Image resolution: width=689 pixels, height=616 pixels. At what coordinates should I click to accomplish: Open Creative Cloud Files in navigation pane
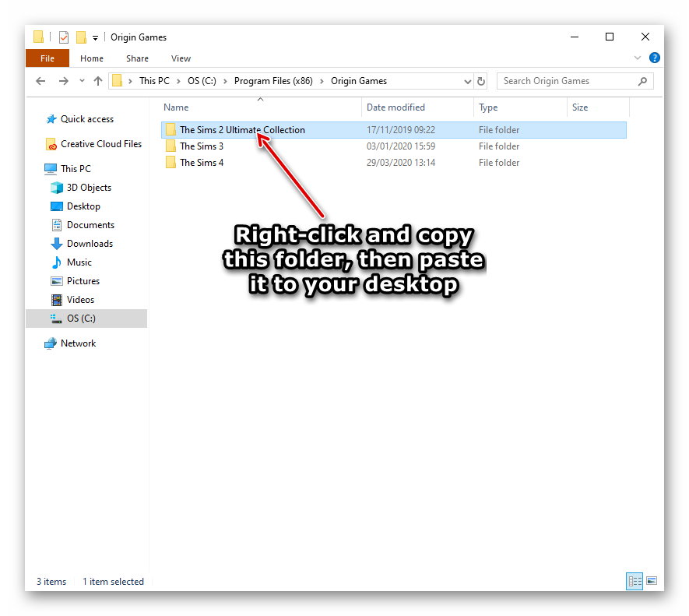(x=101, y=144)
